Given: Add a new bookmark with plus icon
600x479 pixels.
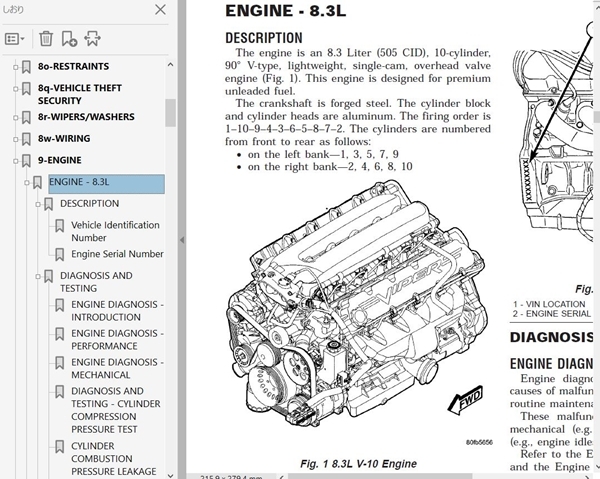Looking at the screenshot, I should click(x=69, y=39).
